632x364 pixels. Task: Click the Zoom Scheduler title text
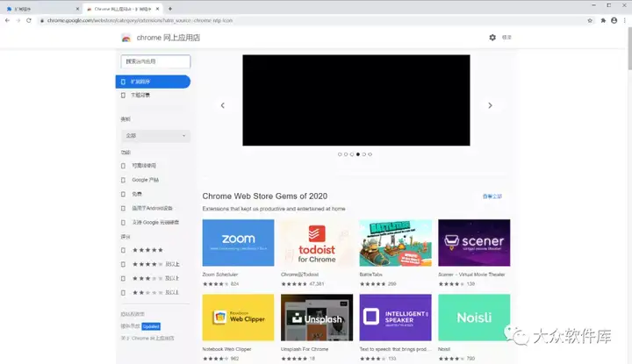[220, 275]
